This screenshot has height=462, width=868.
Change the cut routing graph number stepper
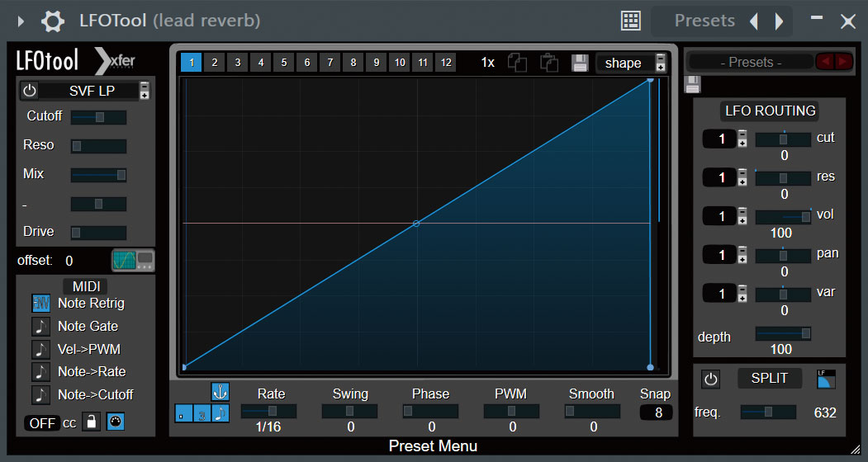pyautogui.click(x=742, y=139)
